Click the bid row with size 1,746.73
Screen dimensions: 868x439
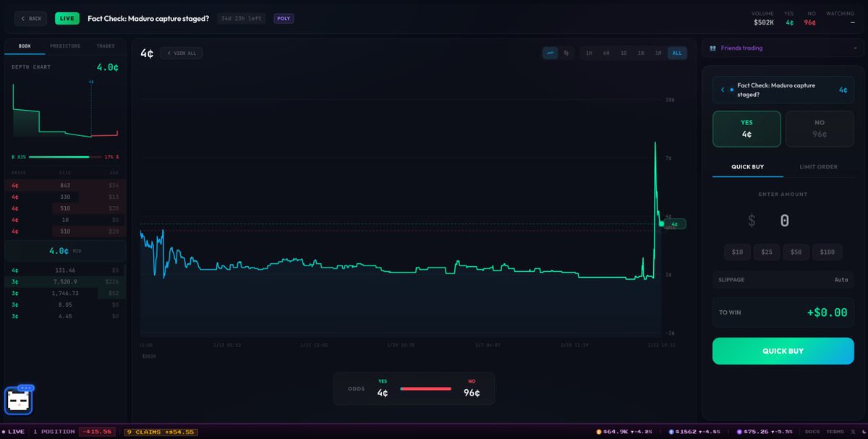65,293
